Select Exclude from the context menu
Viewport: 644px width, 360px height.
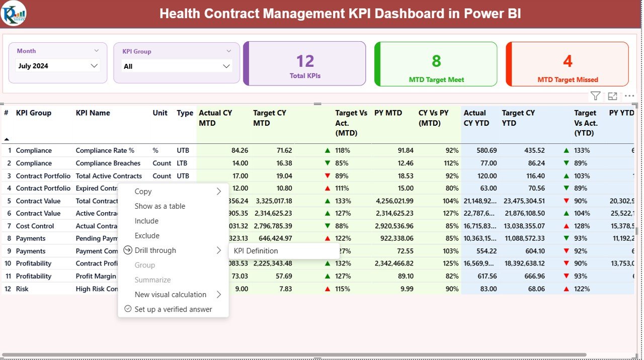[147, 236]
